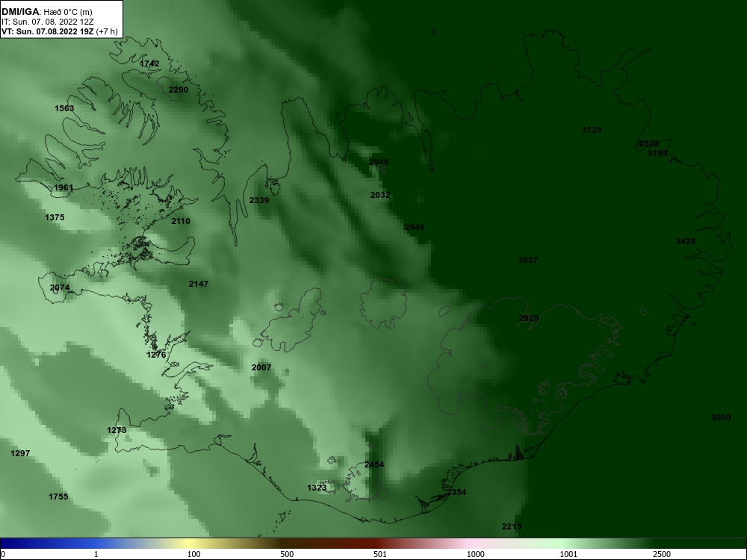Screen dimensions: 747x560
Task: Select the 1755 value label
Action: [x=58, y=497]
